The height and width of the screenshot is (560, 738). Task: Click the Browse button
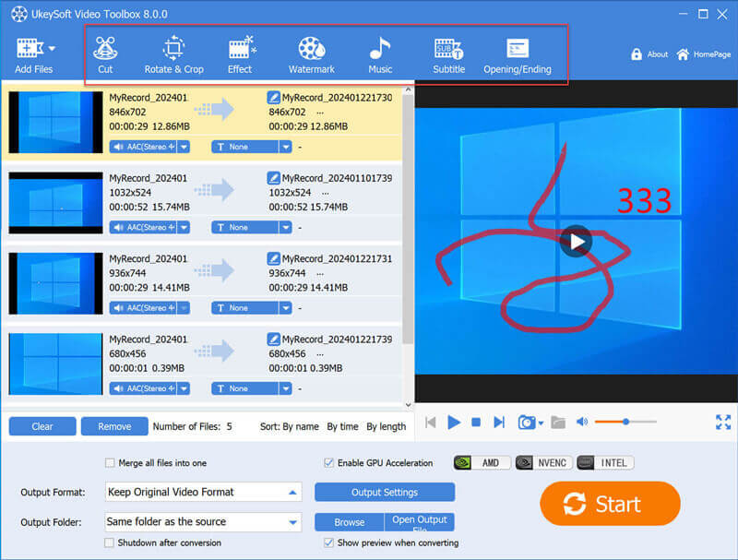(350, 522)
